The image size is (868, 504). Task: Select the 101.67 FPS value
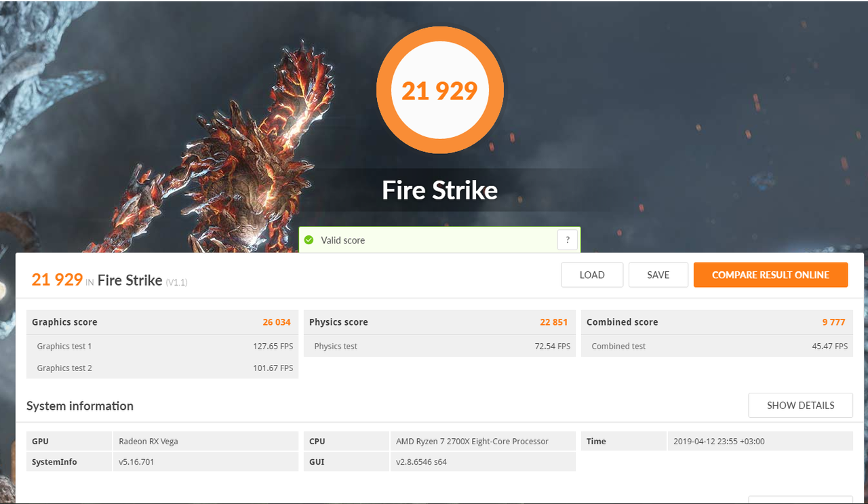273,368
